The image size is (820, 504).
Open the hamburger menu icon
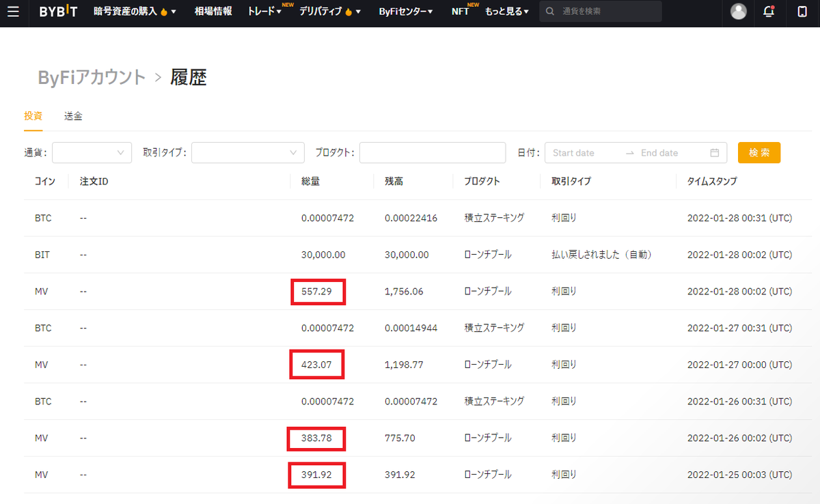[x=13, y=12]
